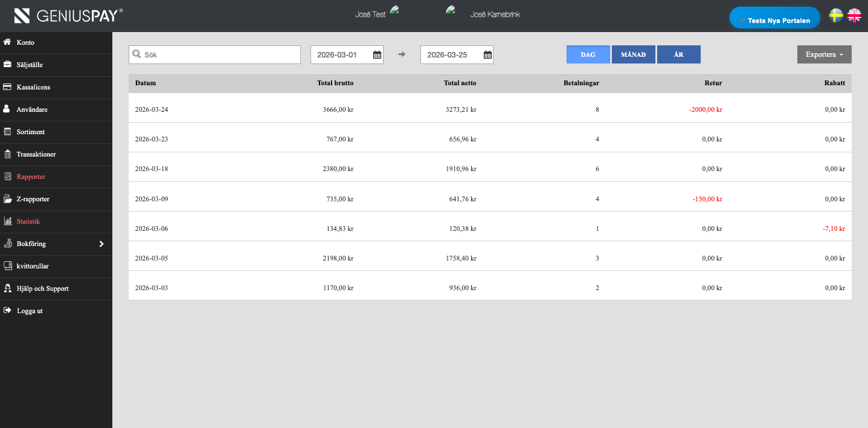
Task: Switch to MÅNAD grouping
Action: coord(633,54)
